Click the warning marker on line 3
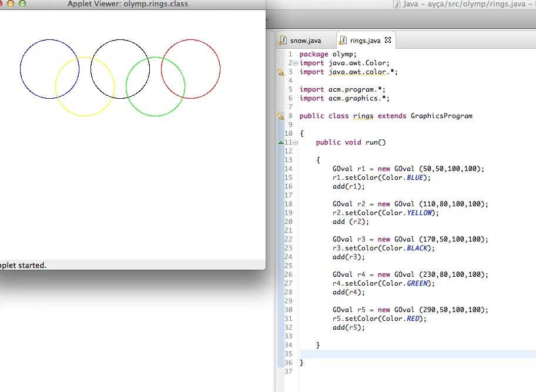The height and width of the screenshot is (392, 536). pos(281,72)
